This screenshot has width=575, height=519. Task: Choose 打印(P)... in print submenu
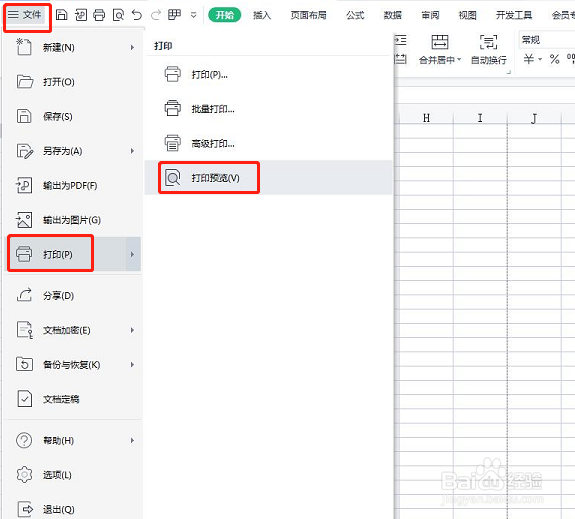click(268, 75)
